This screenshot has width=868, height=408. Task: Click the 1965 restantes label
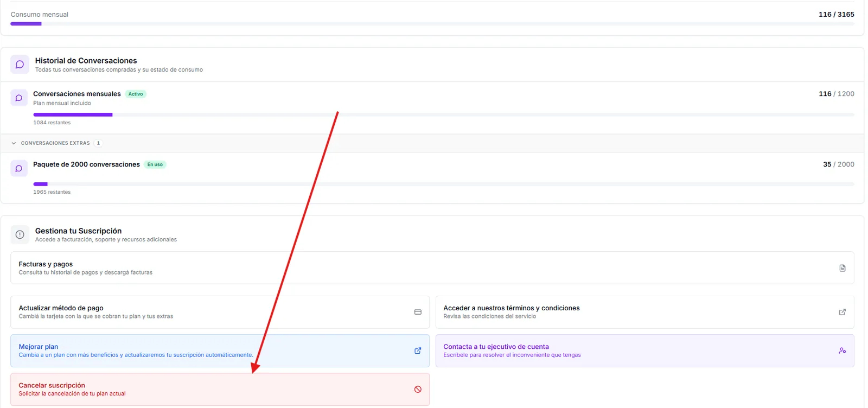coord(52,192)
